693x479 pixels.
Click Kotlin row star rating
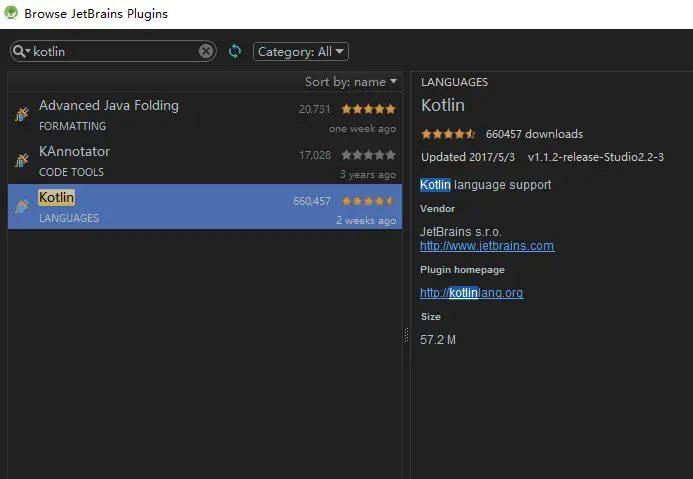[369, 201]
